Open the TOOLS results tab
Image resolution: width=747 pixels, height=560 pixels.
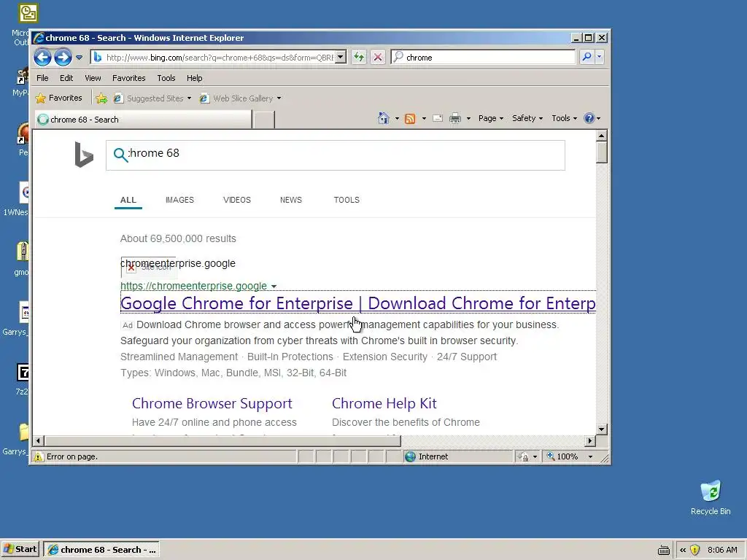pyautogui.click(x=347, y=200)
